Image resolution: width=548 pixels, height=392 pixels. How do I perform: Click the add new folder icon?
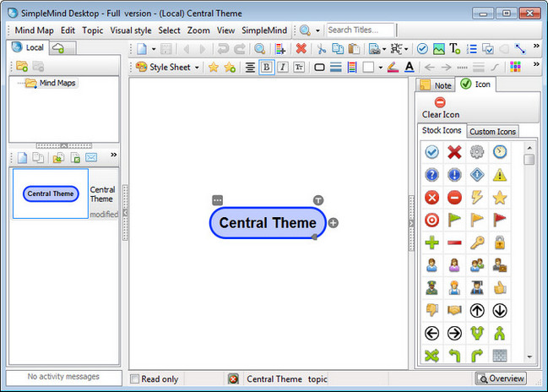coord(21,67)
